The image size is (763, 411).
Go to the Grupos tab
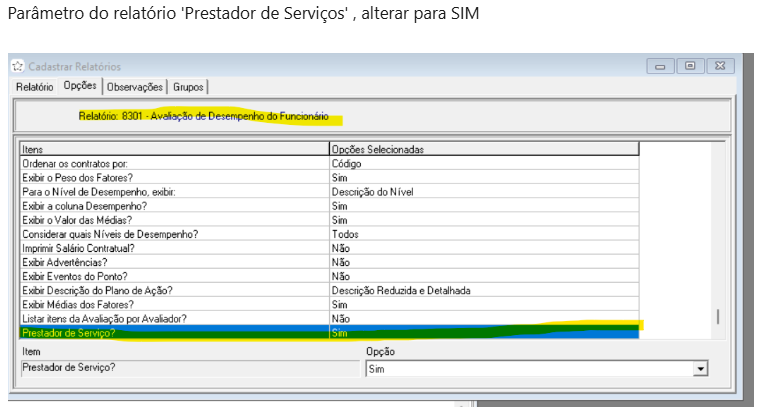(188, 87)
